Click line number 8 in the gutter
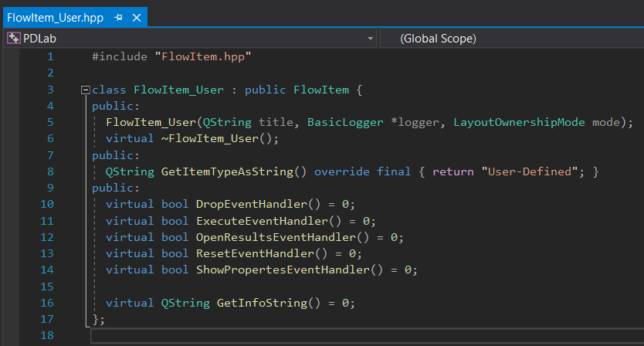 click(x=49, y=171)
